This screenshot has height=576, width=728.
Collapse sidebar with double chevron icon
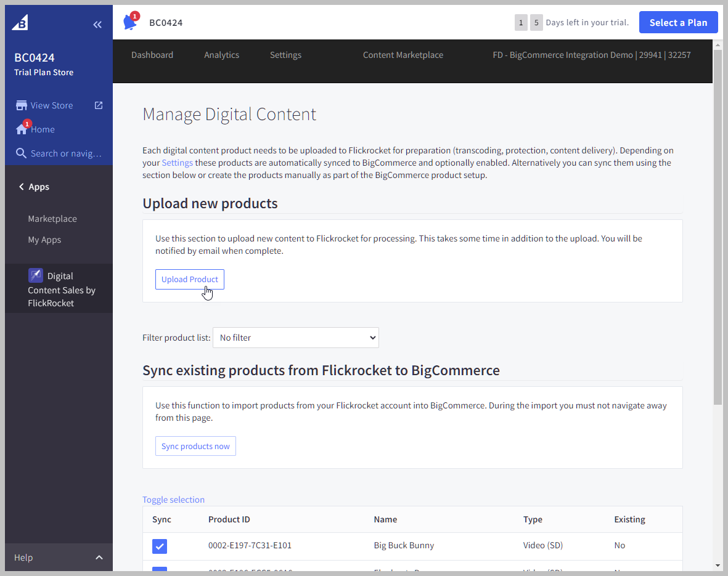pos(97,25)
